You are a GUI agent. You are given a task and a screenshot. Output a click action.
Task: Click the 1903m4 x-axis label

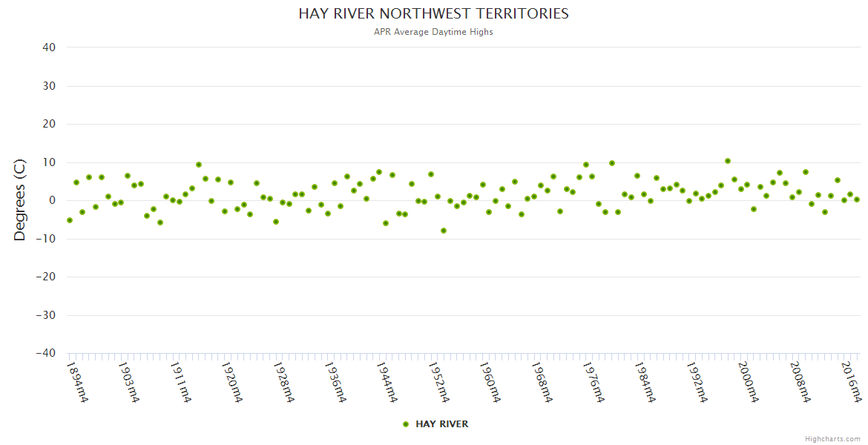pyautogui.click(x=129, y=382)
